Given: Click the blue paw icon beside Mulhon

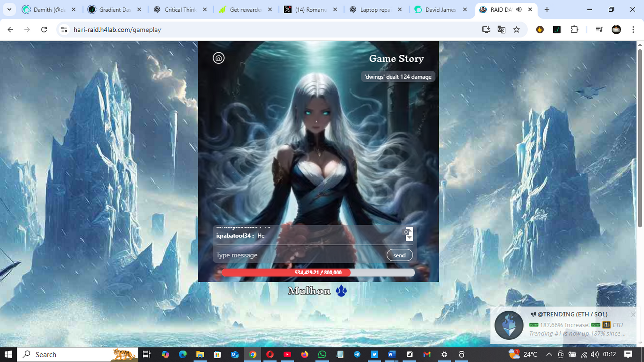Looking at the screenshot, I should coord(341,291).
